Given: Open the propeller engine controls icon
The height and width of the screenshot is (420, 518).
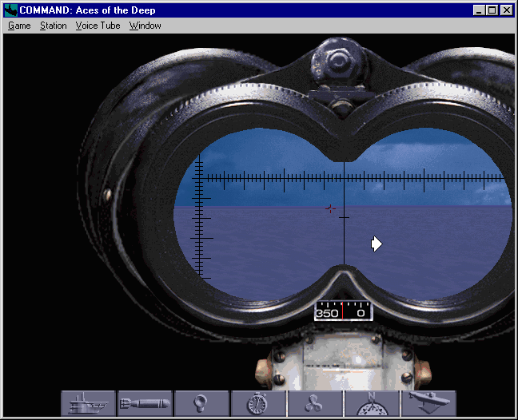Looking at the screenshot, I should [315, 403].
